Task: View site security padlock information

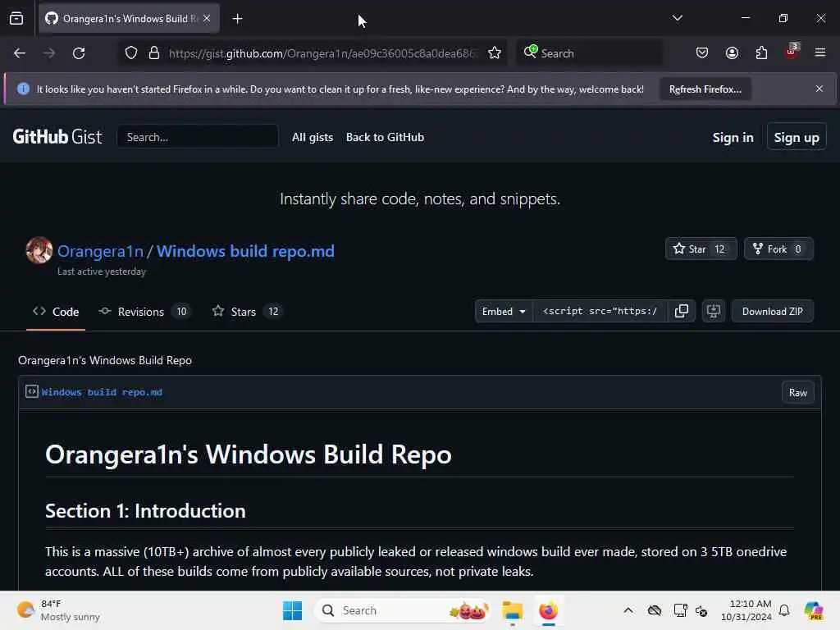Action: tap(154, 53)
